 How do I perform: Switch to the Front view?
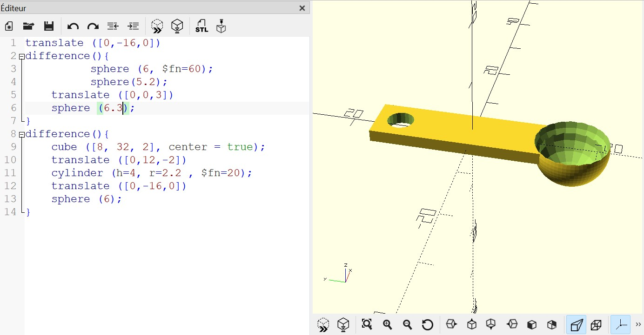coord(532,324)
